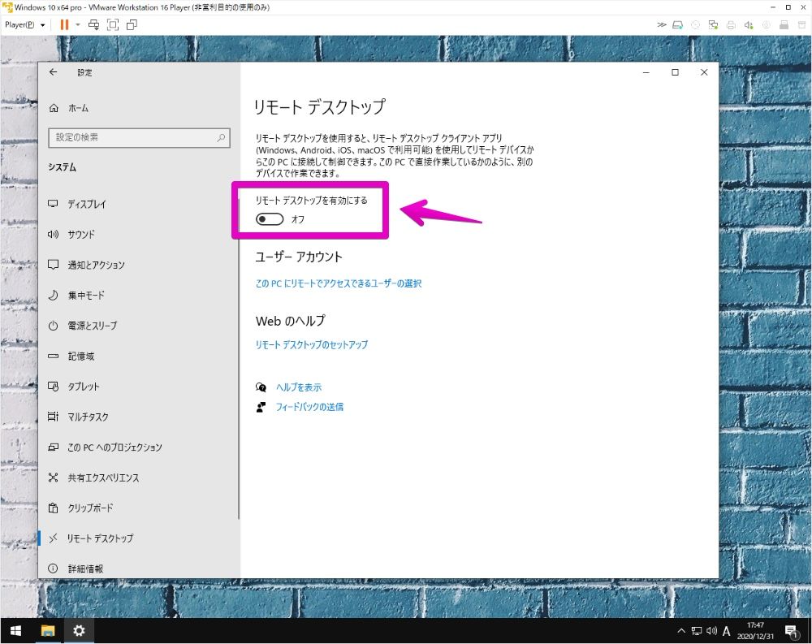Image resolution: width=812 pixels, height=644 pixels.
Task: Expand the VMware device toolbar chevron
Action: coord(661,24)
